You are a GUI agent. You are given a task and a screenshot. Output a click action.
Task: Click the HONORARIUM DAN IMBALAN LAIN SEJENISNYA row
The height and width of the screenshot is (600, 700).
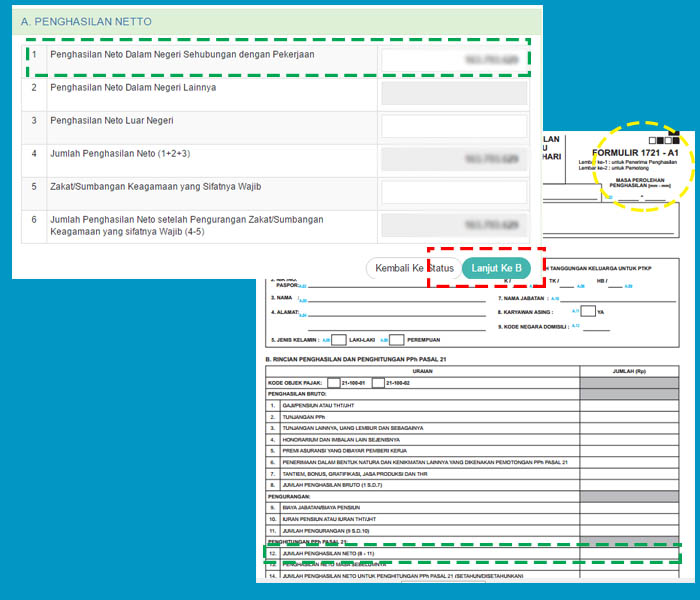click(472, 440)
